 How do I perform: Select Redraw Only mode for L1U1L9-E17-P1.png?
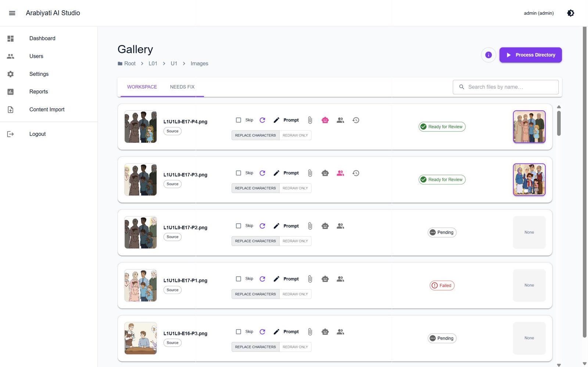click(295, 294)
